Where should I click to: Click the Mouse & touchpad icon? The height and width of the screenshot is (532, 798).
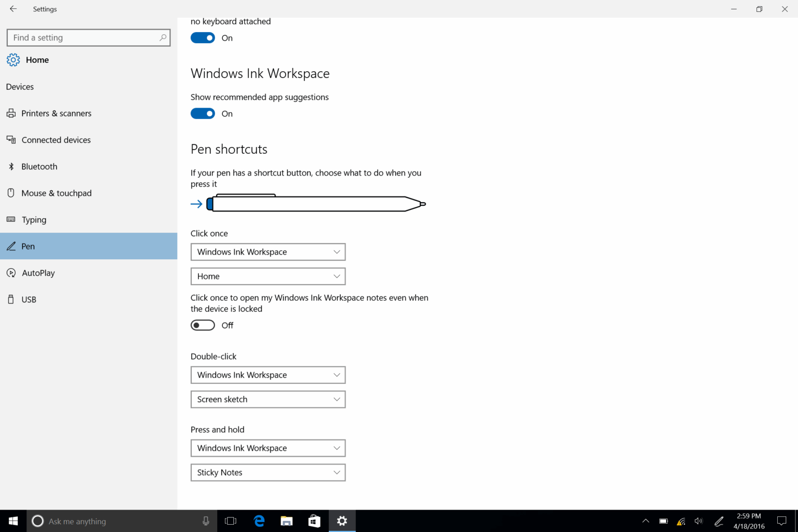point(11,193)
